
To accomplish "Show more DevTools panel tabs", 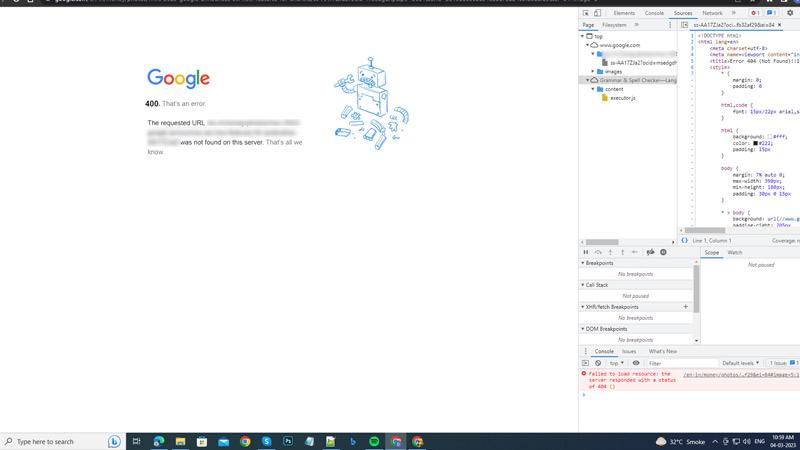I will click(734, 13).
